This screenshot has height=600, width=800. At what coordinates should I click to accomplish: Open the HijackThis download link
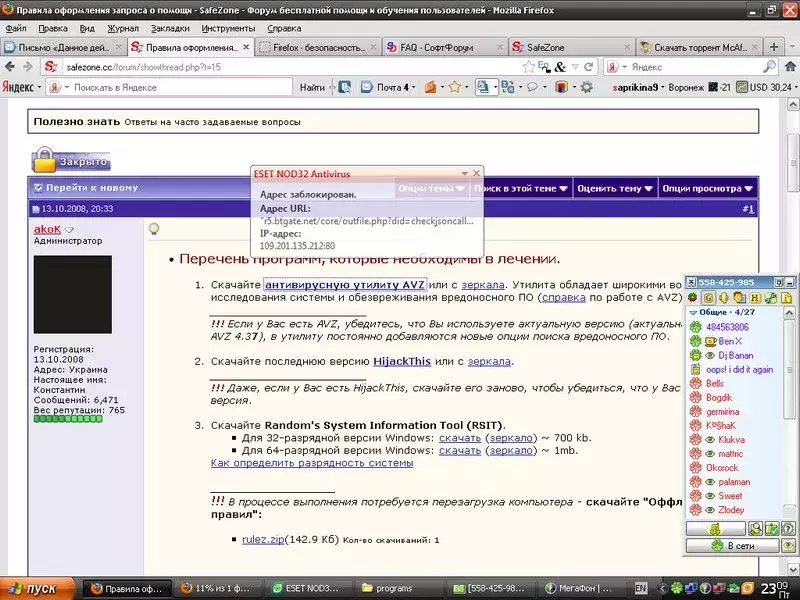point(402,361)
